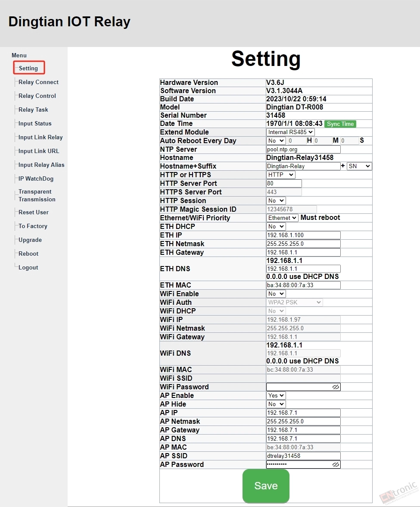
Task: Open Upgrade menu item
Action: [30, 240]
